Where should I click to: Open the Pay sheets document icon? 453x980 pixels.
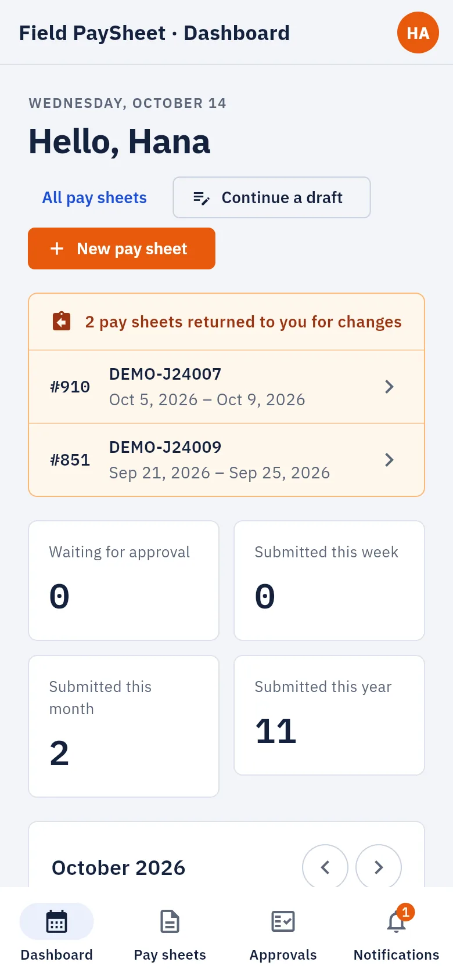coord(170,921)
